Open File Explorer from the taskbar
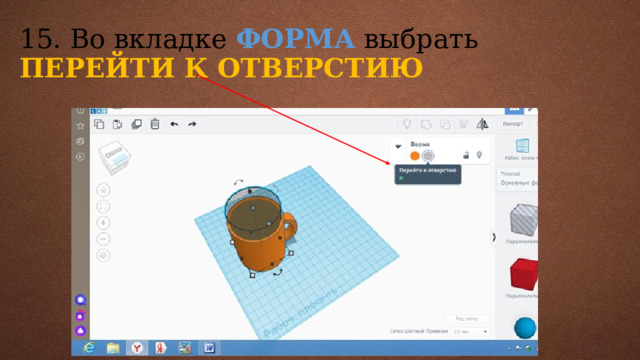 [113, 348]
